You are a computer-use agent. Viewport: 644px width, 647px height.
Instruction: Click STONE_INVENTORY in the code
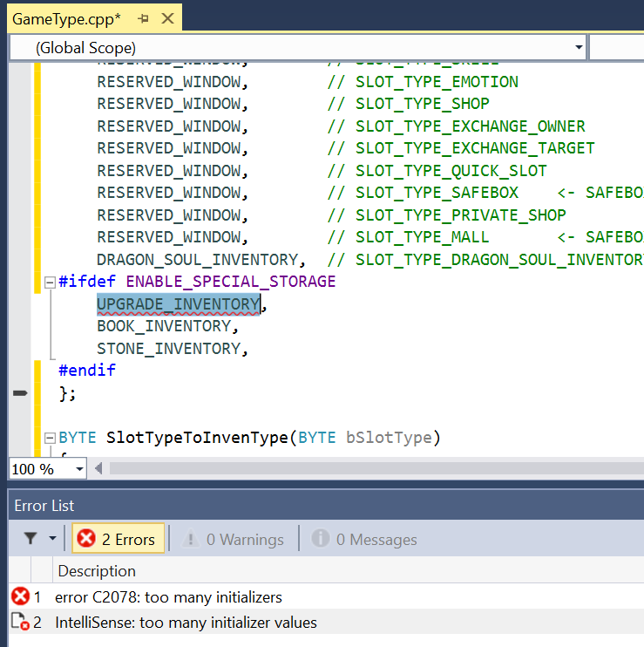169,349
